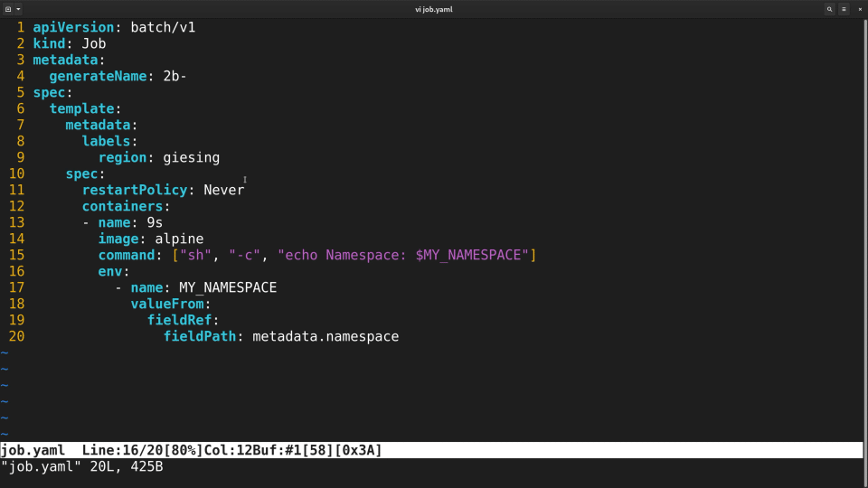The height and width of the screenshot is (488, 868).
Task: Click line number 20 in the gutter
Action: click(16, 336)
